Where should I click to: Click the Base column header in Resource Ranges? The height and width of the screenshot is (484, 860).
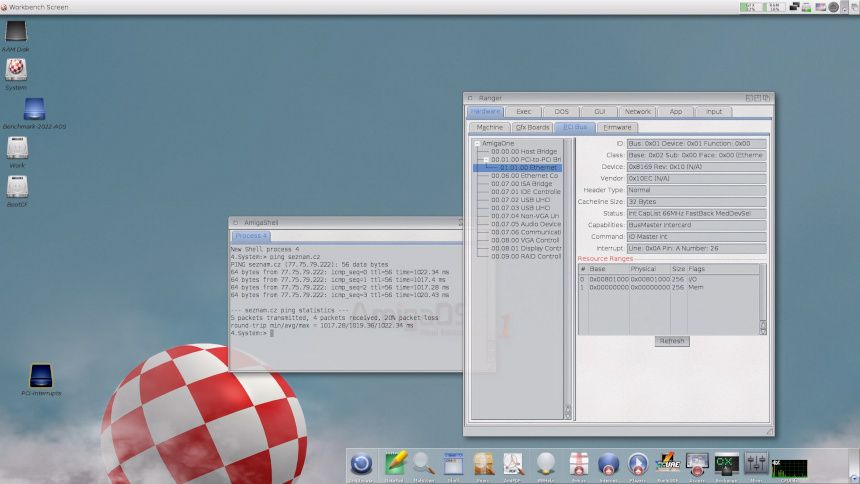(608, 269)
